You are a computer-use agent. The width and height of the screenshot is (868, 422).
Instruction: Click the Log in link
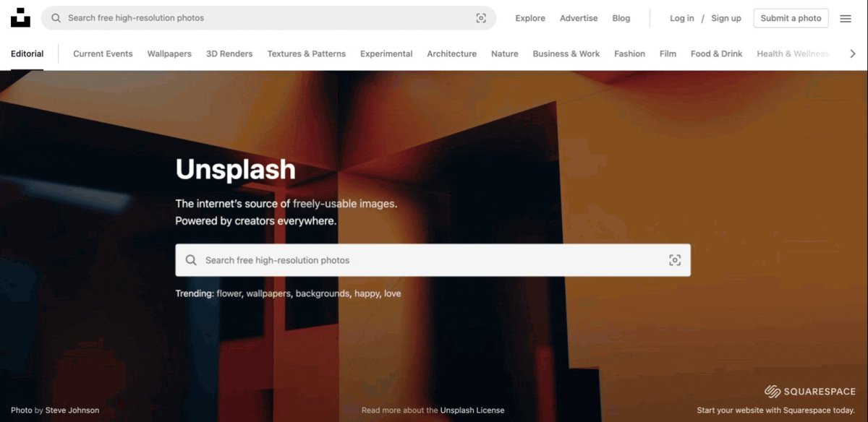pos(682,18)
